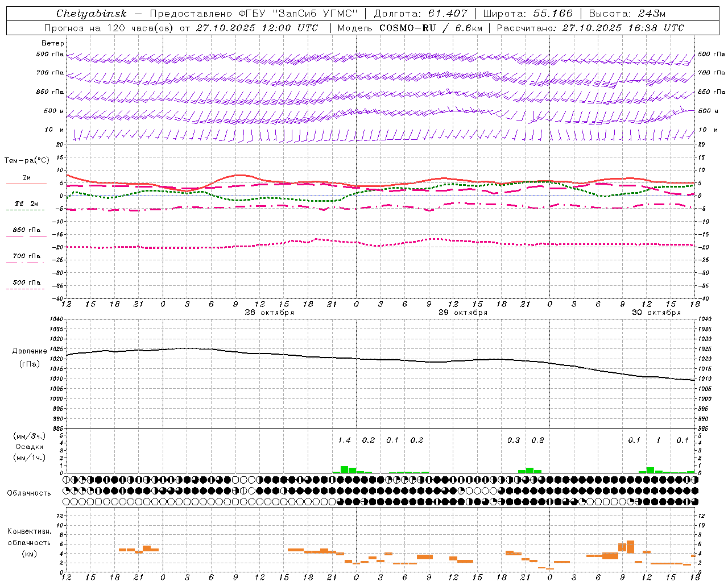Viewport: 728px width, 582px height.
Task: Select the Прогноз на 120 часа(ов) text
Action: point(110,28)
